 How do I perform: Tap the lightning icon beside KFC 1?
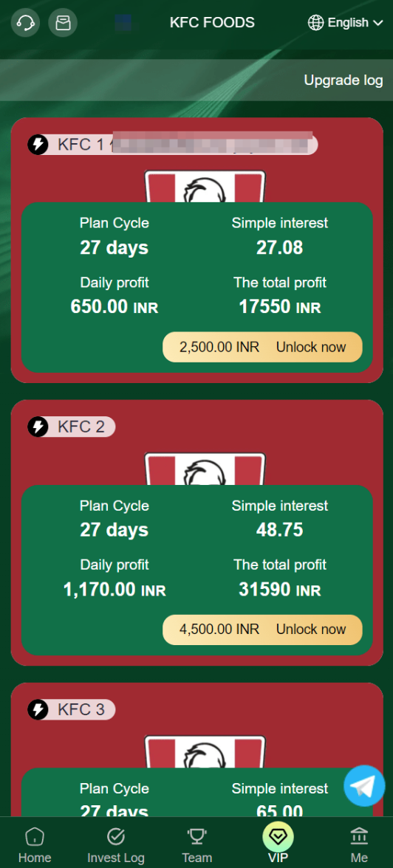tap(38, 145)
